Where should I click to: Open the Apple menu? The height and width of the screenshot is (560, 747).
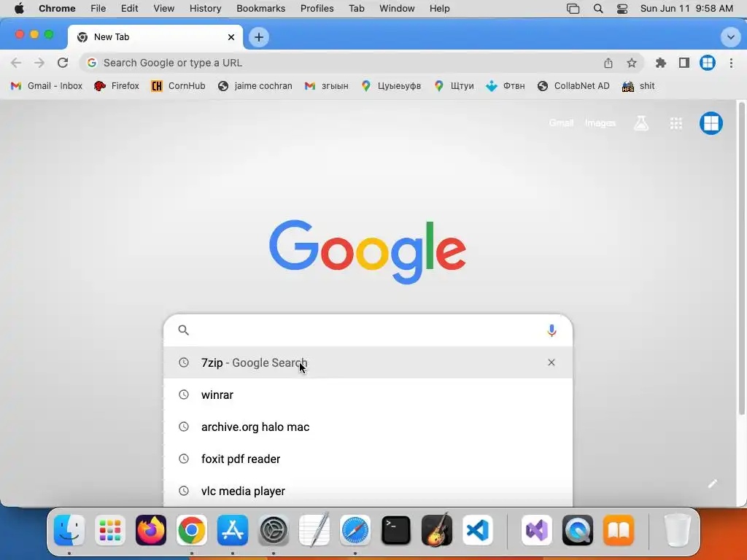tap(19, 9)
